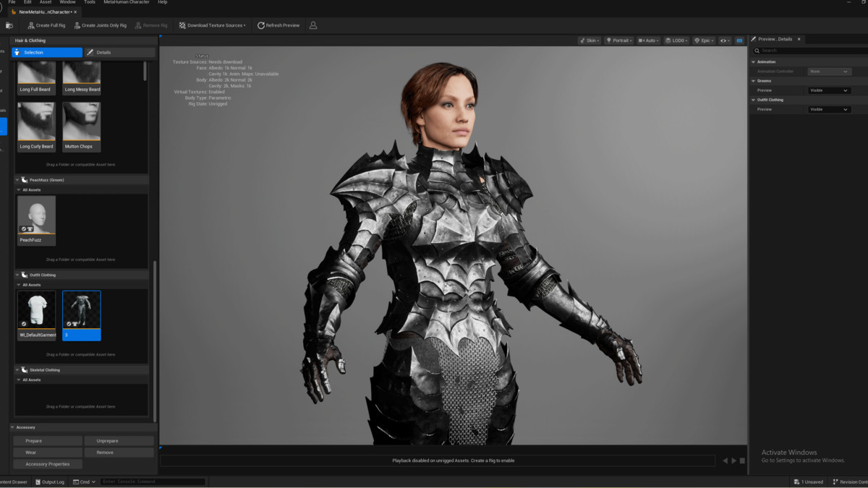Click the 1 Unsaved indicator

tap(809, 482)
